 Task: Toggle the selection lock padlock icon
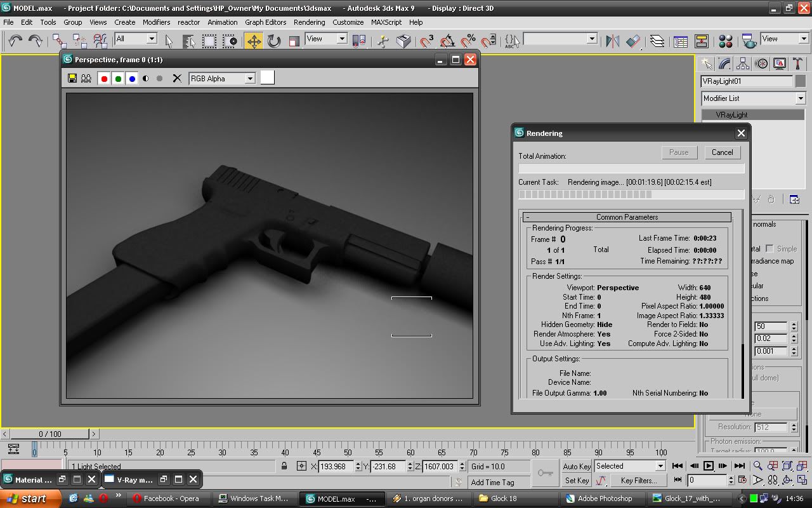tap(284, 466)
